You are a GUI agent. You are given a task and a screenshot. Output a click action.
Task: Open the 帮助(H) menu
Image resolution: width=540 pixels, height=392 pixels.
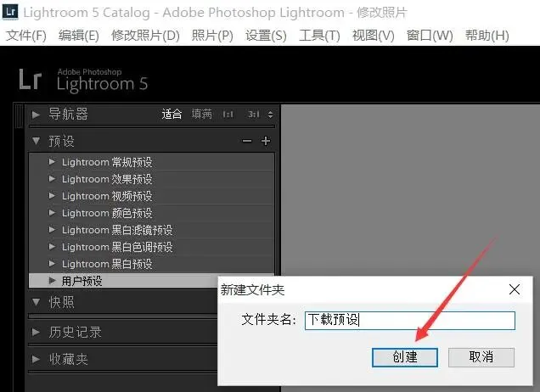[x=487, y=35]
